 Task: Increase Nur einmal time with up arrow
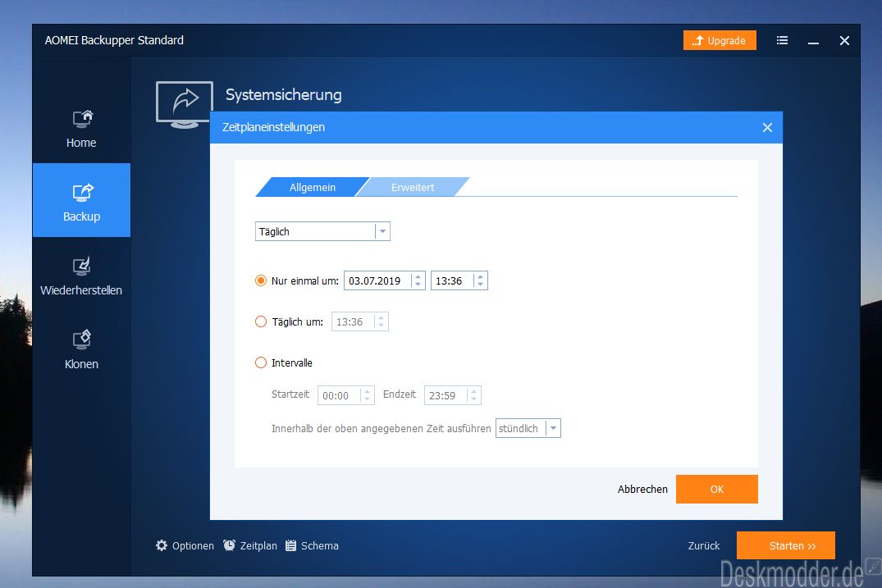click(x=480, y=276)
